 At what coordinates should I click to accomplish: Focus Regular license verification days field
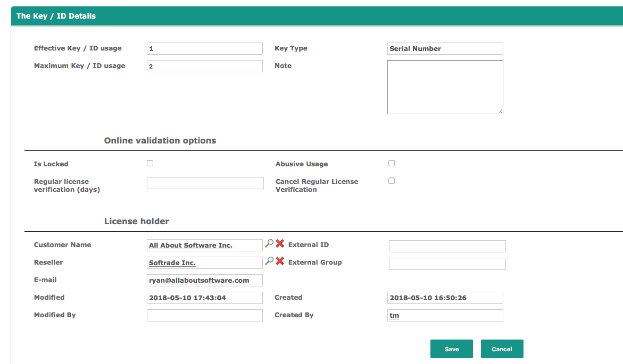(x=205, y=183)
